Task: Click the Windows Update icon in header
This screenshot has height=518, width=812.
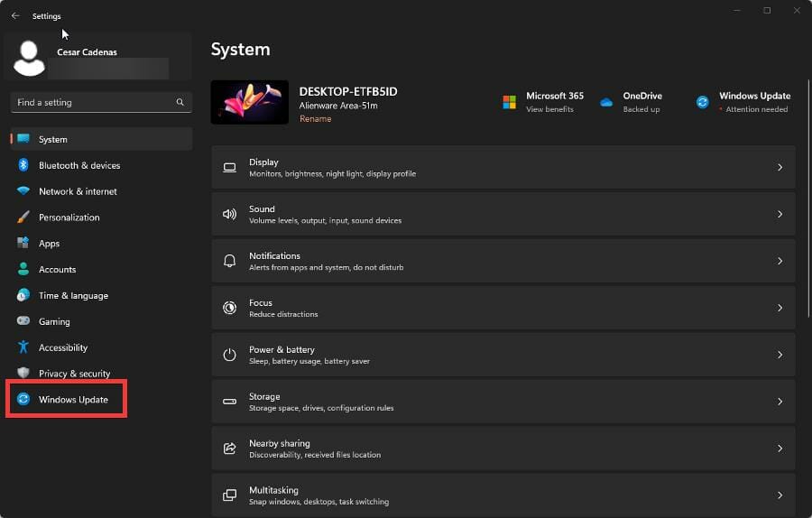Action: click(702, 102)
